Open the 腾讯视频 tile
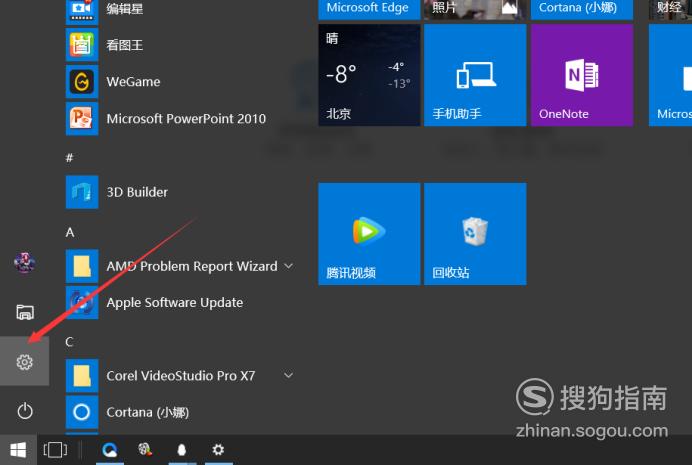This screenshot has width=692, height=465. [369, 234]
